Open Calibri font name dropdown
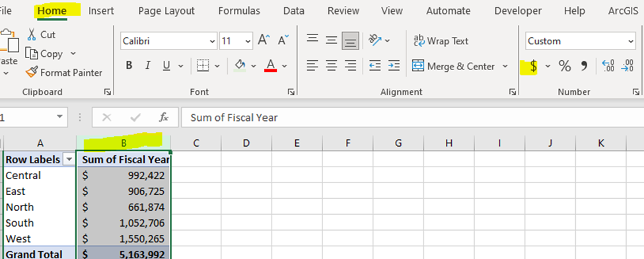The image size is (644, 259). point(212,41)
